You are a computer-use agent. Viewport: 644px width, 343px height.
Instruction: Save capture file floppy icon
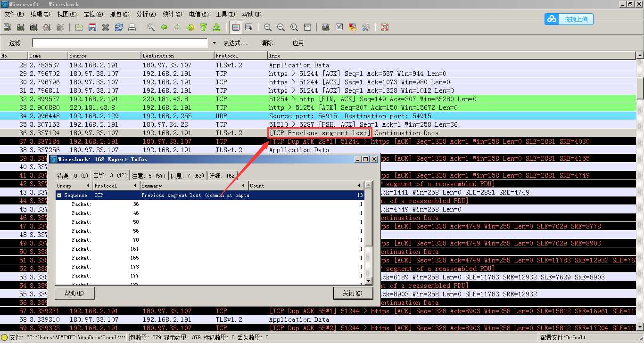point(92,27)
